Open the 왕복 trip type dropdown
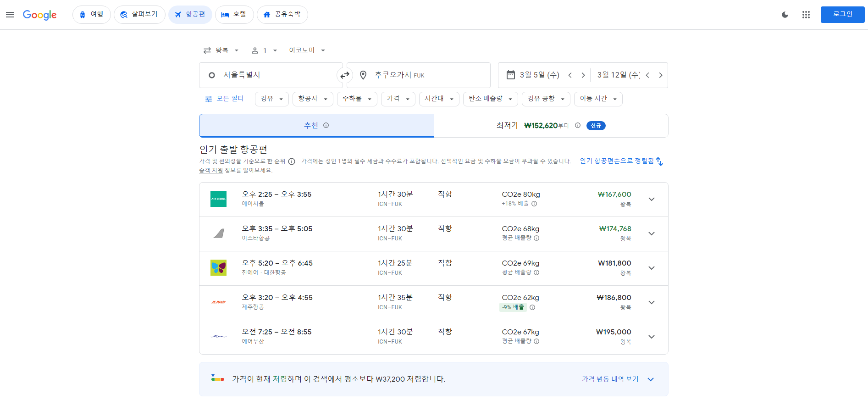The width and height of the screenshot is (868, 400). pyautogui.click(x=221, y=50)
